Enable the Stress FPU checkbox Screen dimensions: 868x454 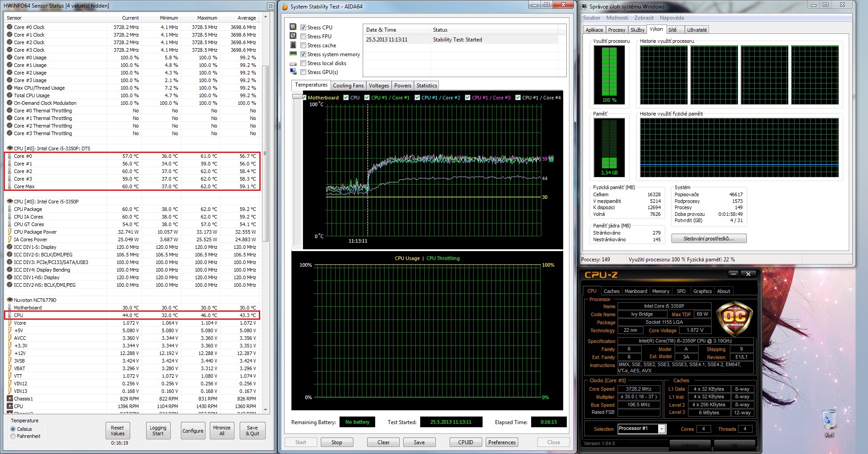(x=303, y=36)
